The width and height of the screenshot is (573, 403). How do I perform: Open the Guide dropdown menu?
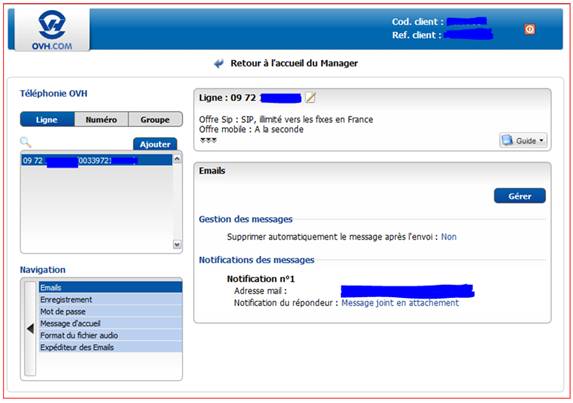[x=523, y=140]
